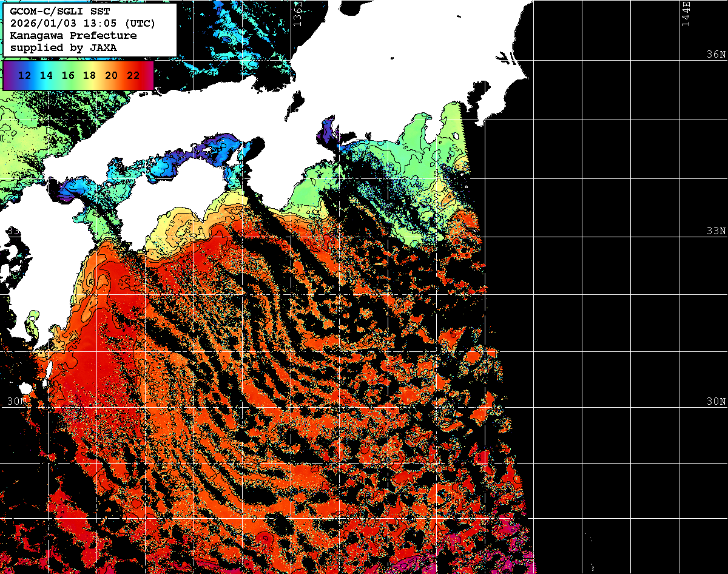
Task: Select the 14 mark on color legend
Action: pos(47,76)
